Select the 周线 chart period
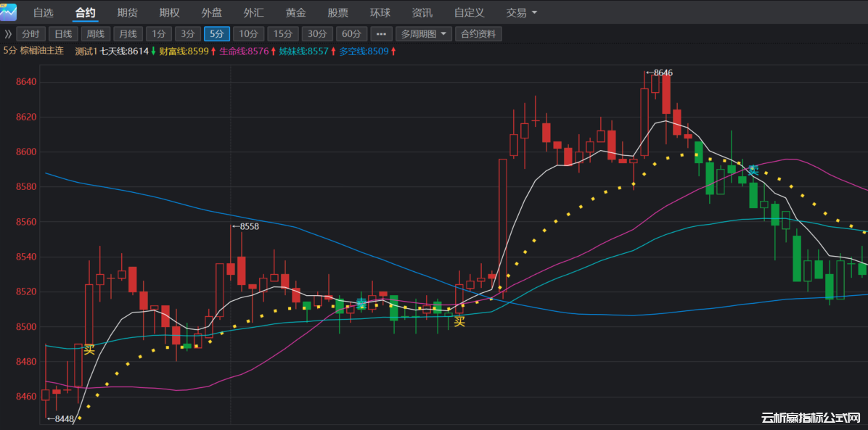This screenshot has width=868, height=430. coord(96,34)
